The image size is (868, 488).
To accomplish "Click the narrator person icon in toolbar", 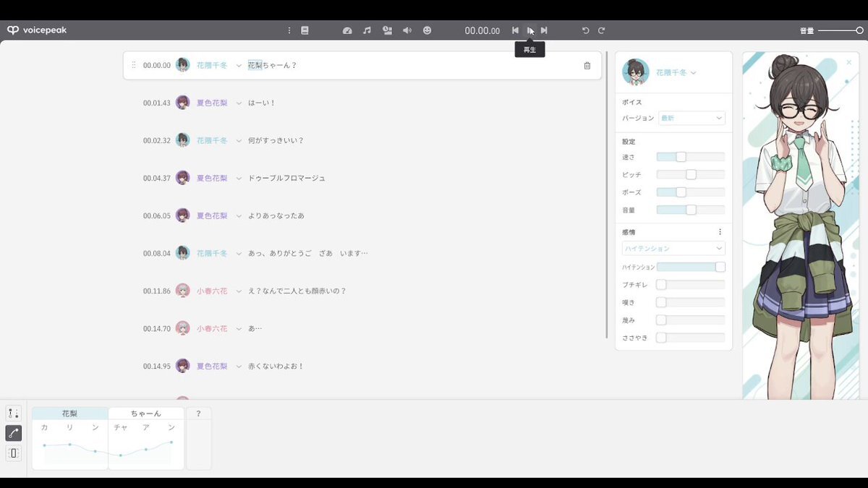I will 387,30.
